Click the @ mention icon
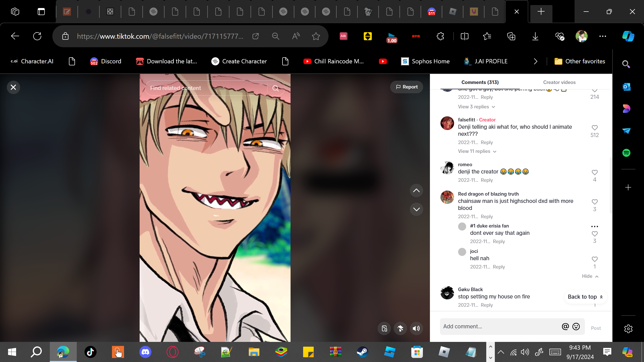This screenshot has height=362, width=644. [x=565, y=326]
